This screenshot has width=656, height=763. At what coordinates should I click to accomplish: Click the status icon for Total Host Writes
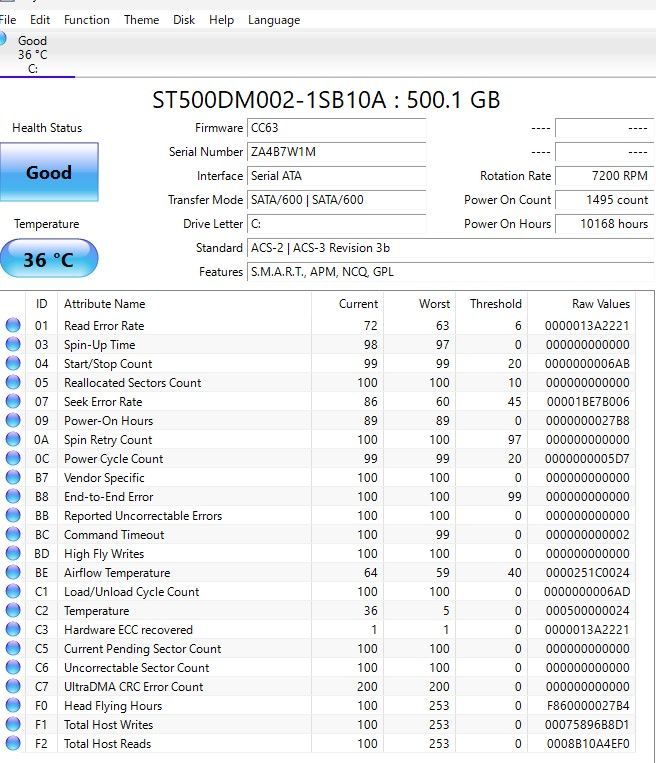pos(13,724)
